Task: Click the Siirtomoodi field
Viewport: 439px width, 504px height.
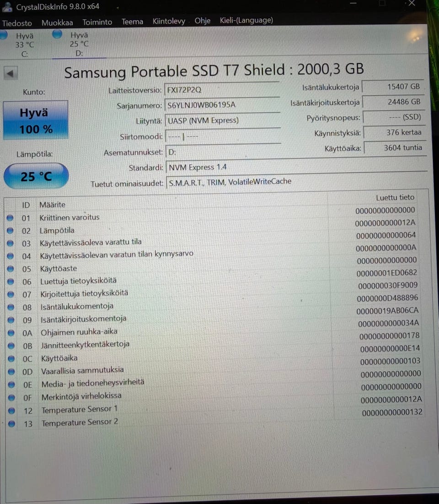Action: 223,136
